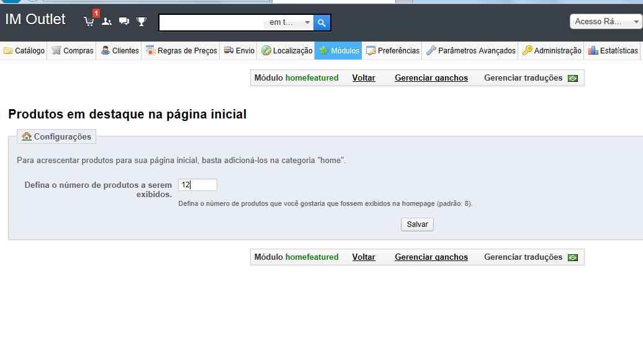Open the Regras de Preços menu

pos(181,50)
